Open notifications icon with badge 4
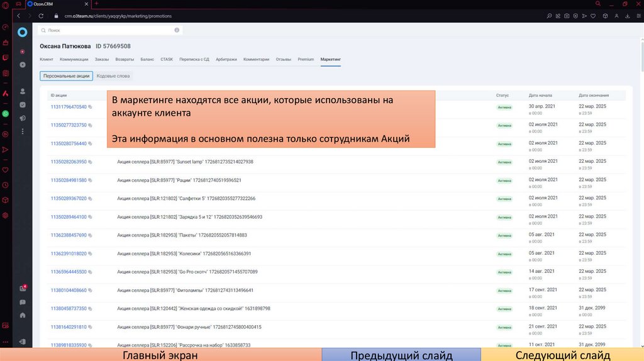The height and width of the screenshot is (361, 644). coord(23,289)
